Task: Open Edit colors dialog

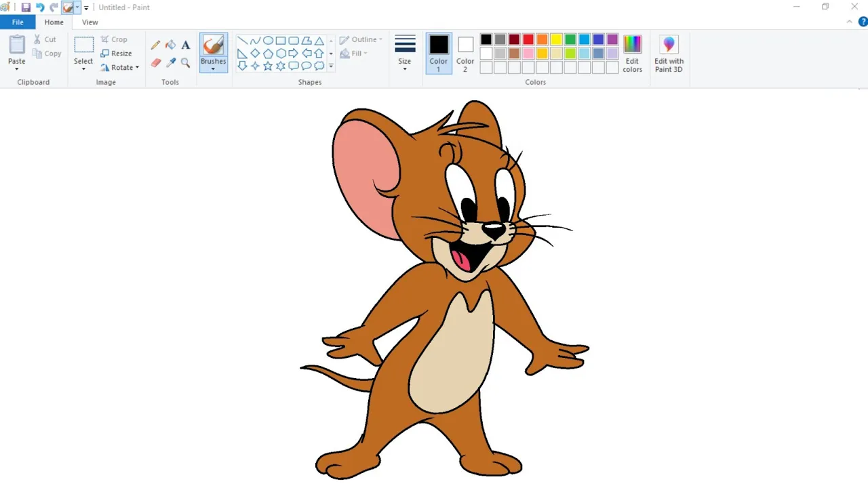Action: 633,54
